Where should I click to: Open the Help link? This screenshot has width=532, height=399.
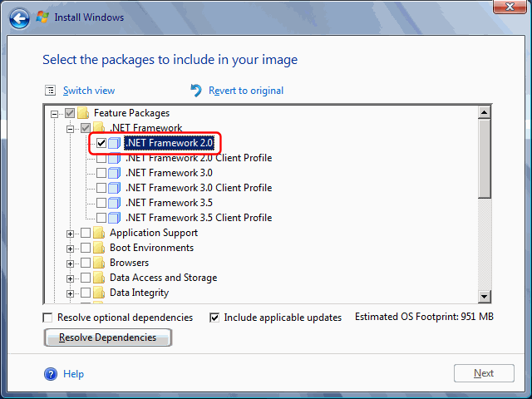74,374
